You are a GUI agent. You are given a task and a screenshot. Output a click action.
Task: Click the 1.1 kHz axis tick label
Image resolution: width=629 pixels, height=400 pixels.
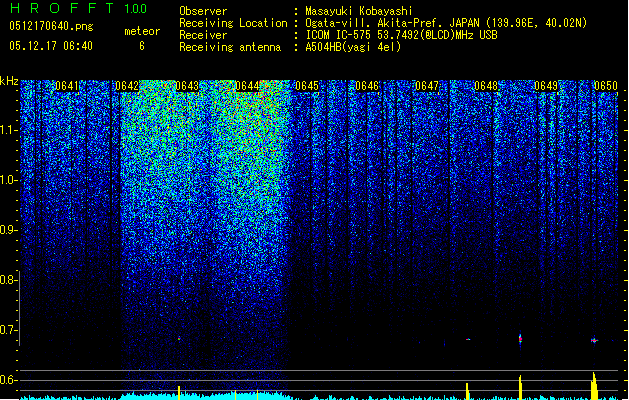click(x=8, y=130)
